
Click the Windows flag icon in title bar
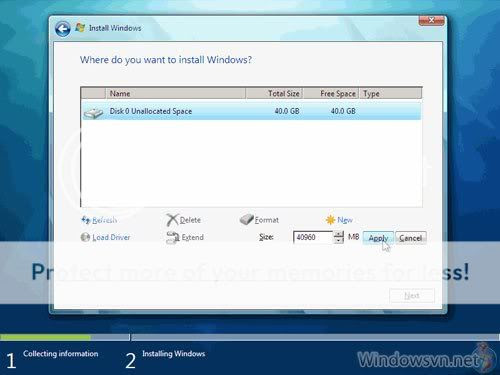pyautogui.click(x=80, y=27)
